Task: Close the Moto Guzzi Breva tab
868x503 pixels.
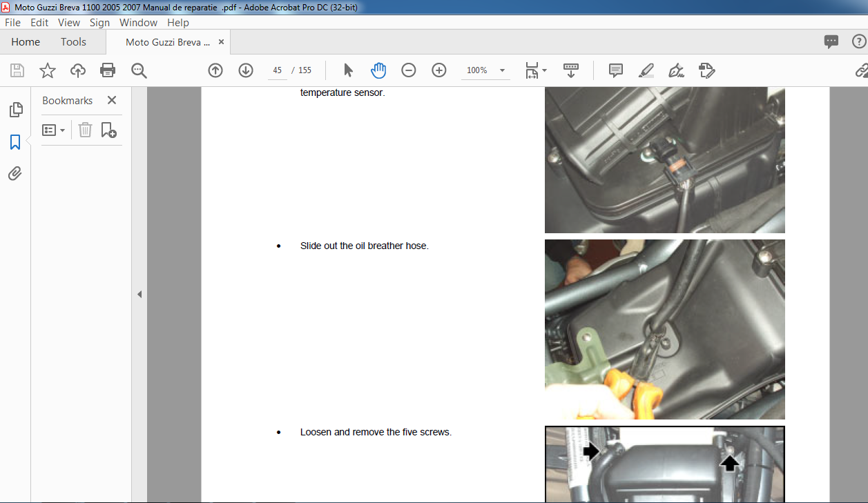Action: pos(222,42)
